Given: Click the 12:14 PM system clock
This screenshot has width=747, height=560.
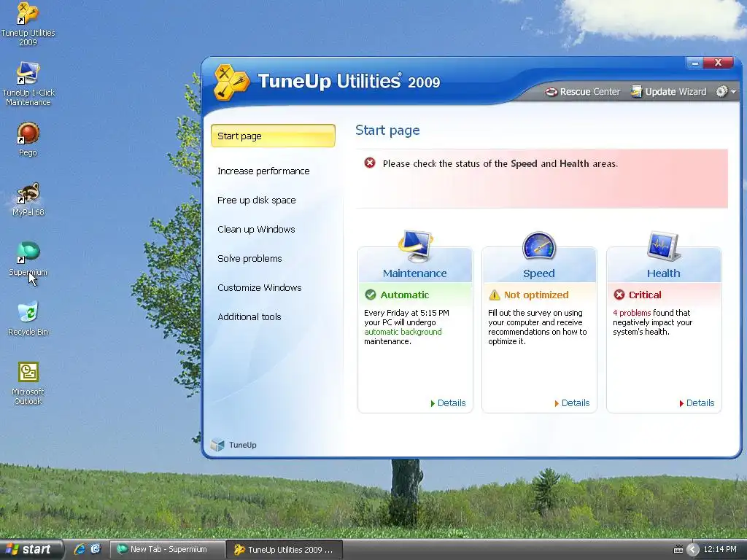Looking at the screenshot, I should pos(720,549).
